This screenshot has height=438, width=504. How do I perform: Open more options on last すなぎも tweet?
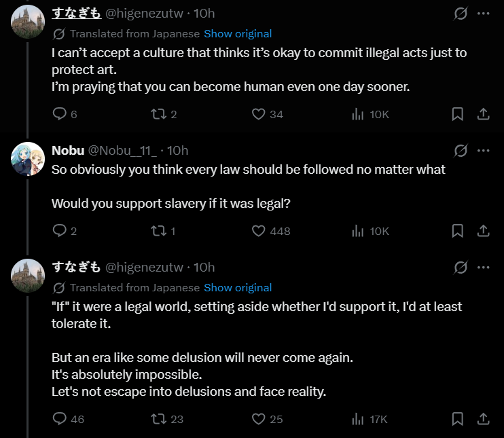484,268
